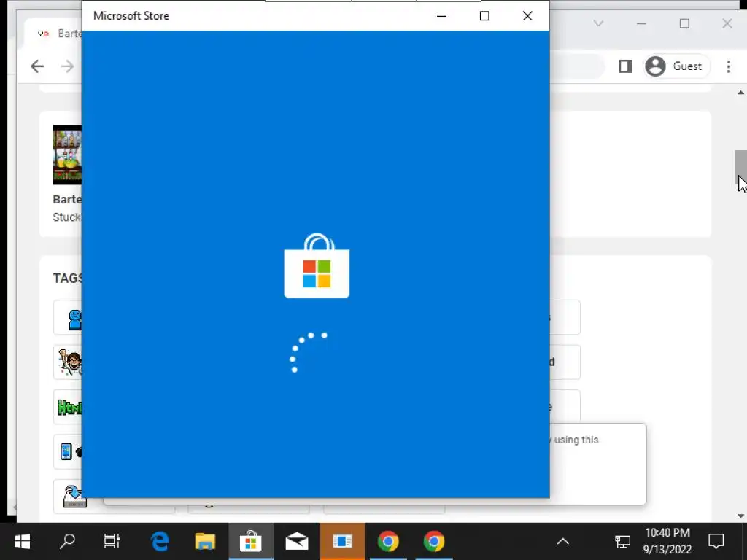Viewport: 747px width, 560px height.
Task: Click the scrollbar down arrow in Chrome
Action: tap(740, 516)
